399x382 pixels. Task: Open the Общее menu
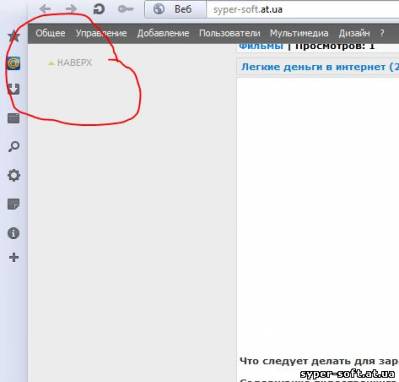[x=50, y=33]
